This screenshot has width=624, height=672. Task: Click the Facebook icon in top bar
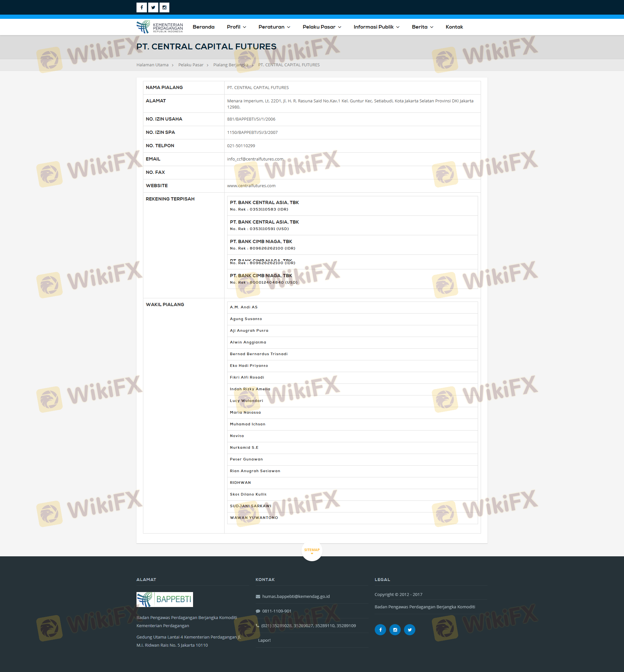coord(141,7)
